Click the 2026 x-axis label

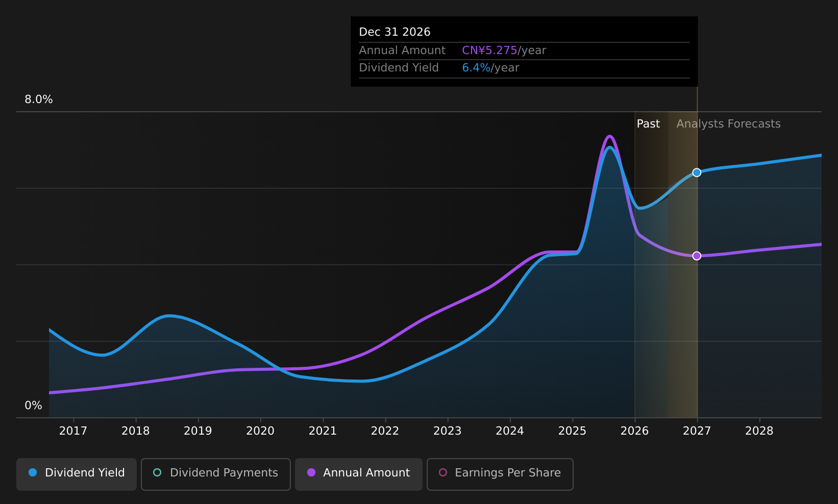[634, 431]
